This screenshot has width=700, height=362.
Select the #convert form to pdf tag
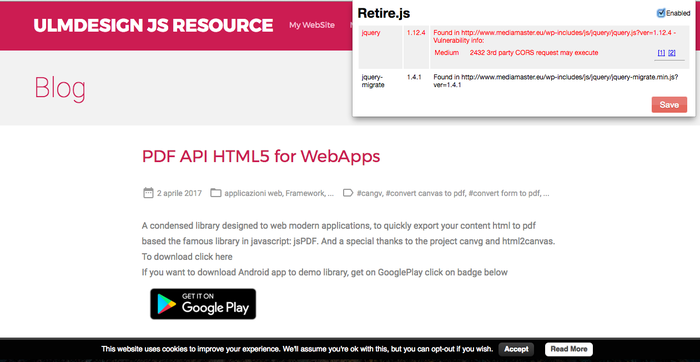[504, 193]
